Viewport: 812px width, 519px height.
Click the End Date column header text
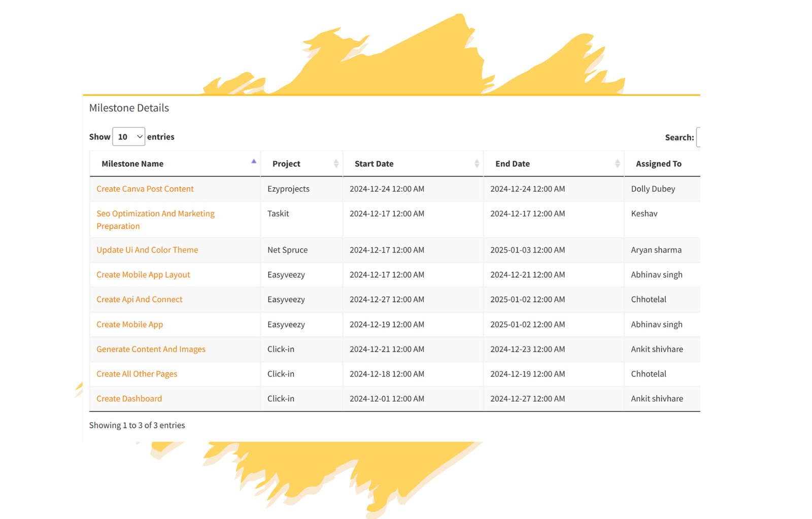pyautogui.click(x=513, y=164)
